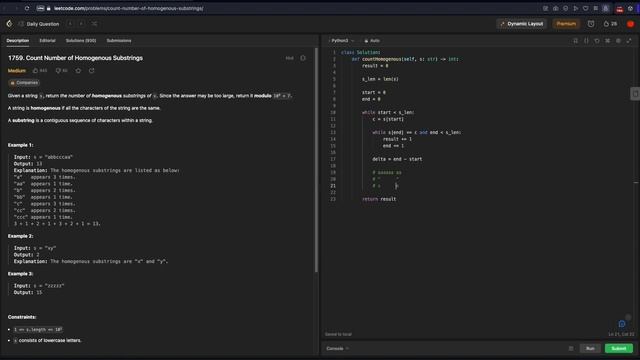Star the problem as favorite
Image resolution: width=640 pixels, height=360 pixels.
point(78,71)
